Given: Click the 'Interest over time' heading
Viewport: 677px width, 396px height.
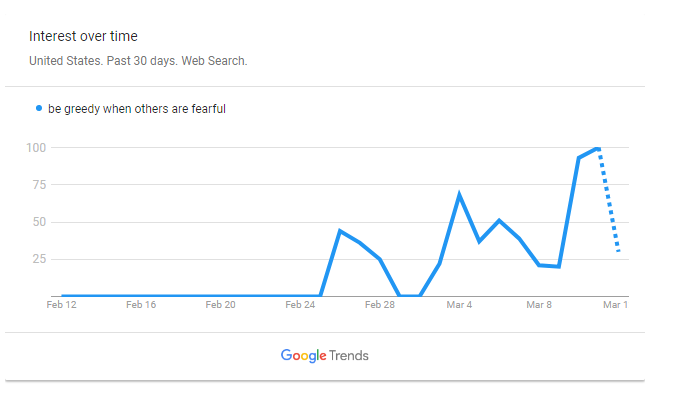Looking at the screenshot, I should [x=83, y=36].
